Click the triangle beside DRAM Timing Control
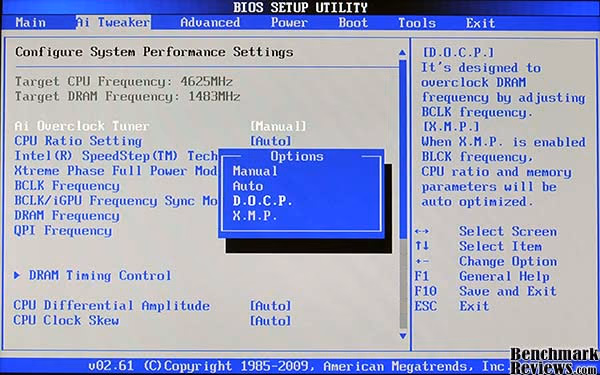The height and width of the screenshot is (375, 600). coord(17,275)
